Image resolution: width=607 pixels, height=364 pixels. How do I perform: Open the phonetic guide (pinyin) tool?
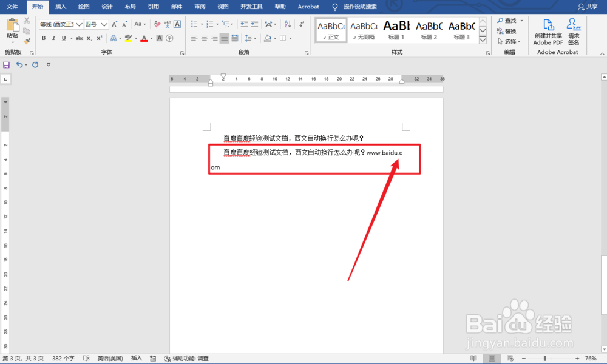click(168, 24)
